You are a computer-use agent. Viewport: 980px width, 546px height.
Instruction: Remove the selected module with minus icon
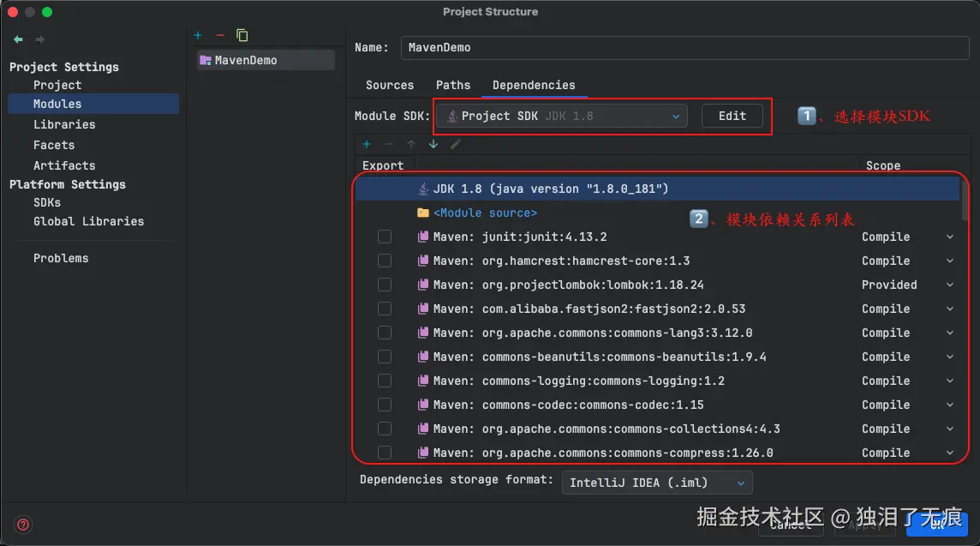(220, 35)
